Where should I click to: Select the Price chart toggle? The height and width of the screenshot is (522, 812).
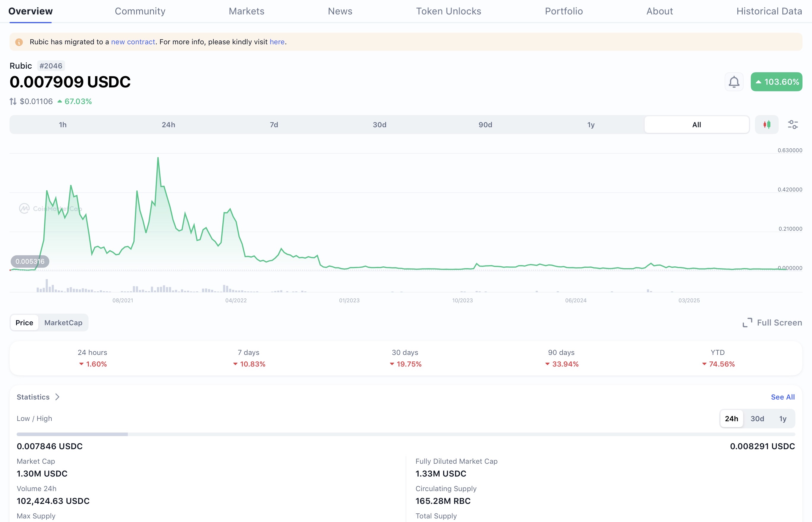pyautogui.click(x=24, y=323)
